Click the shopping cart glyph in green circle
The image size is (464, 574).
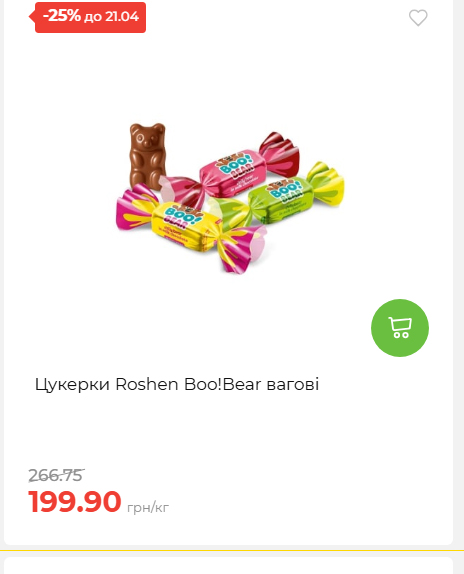point(400,328)
